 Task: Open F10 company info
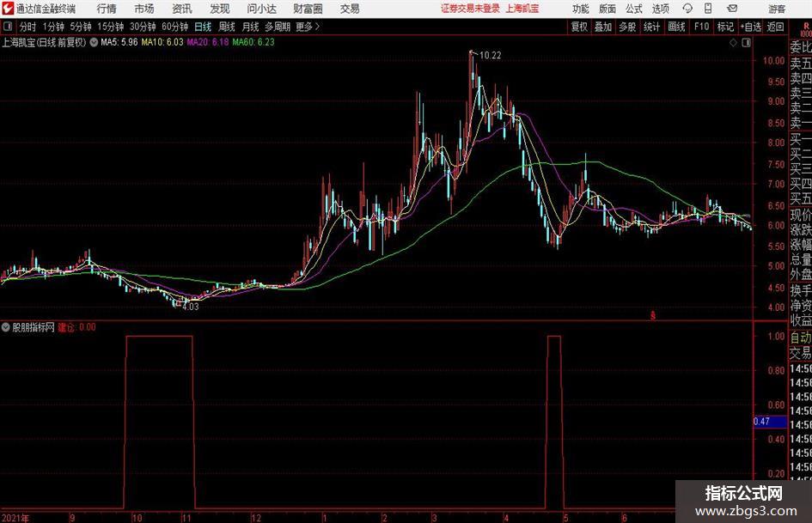[702, 27]
